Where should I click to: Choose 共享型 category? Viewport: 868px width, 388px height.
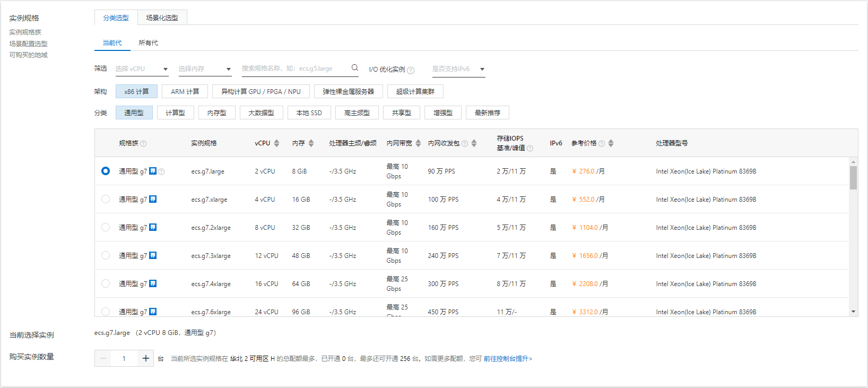point(401,113)
